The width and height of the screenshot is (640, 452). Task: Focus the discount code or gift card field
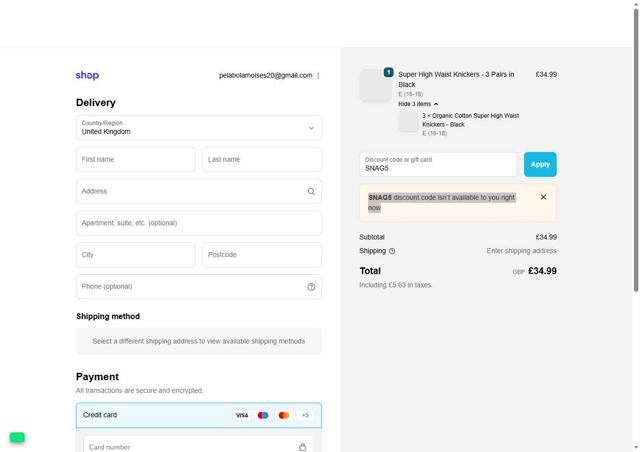pos(437,164)
